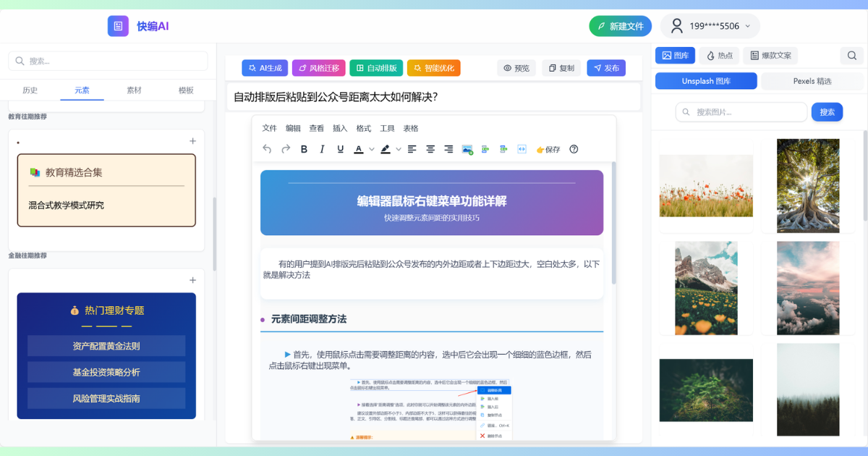Toggle italic formatting
The height and width of the screenshot is (456, 868).
322,149
